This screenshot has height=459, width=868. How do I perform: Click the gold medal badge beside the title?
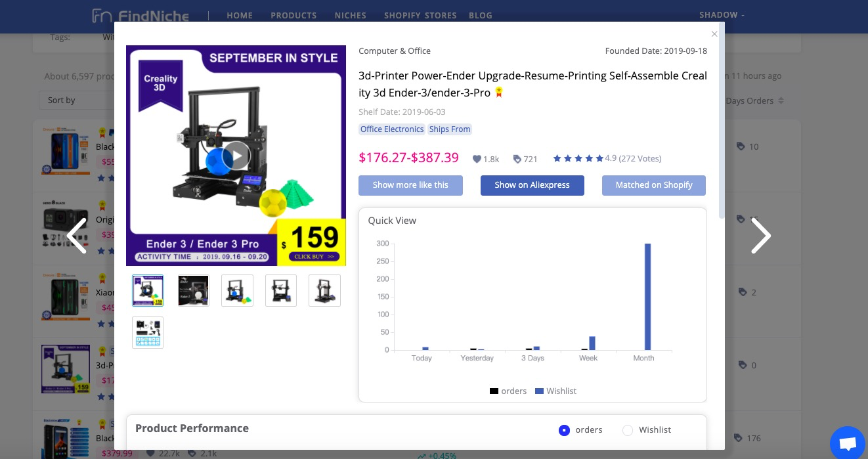(x=499, y=93)
